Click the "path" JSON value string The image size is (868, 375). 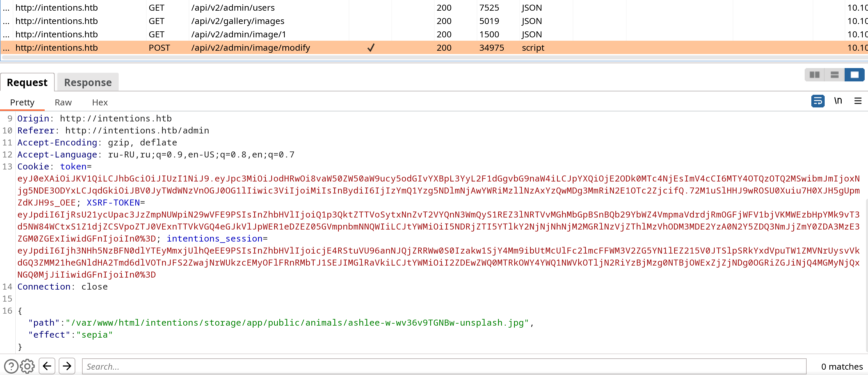pyautogui.click(x=297, y=323)
